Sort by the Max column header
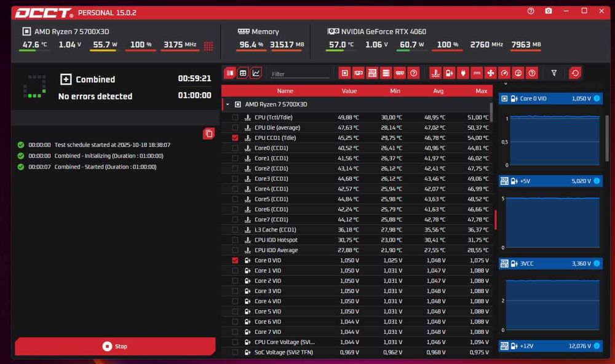 [x=482, y=90]
